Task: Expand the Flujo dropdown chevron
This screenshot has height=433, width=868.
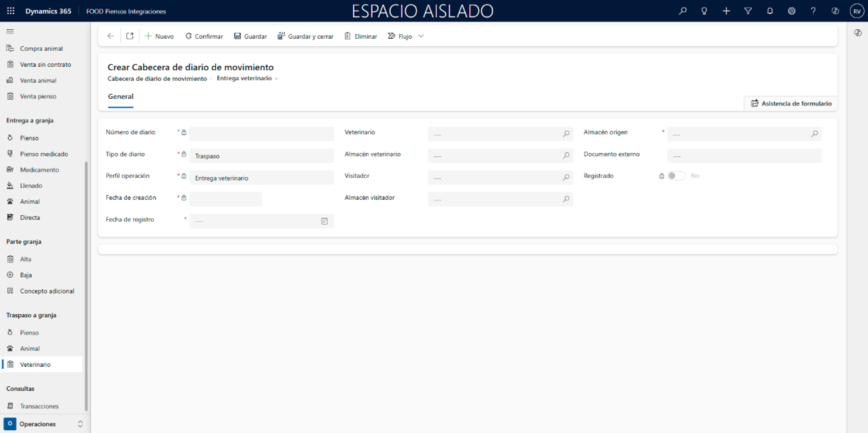Action: (x=421, y=36)
